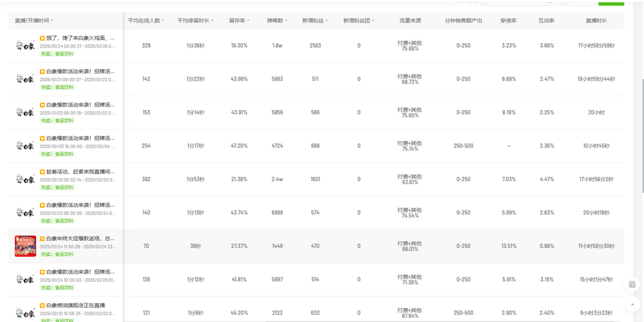Click 热卖：食品饮料 tag in first row
644x322 pixels.
click(57, 54)
